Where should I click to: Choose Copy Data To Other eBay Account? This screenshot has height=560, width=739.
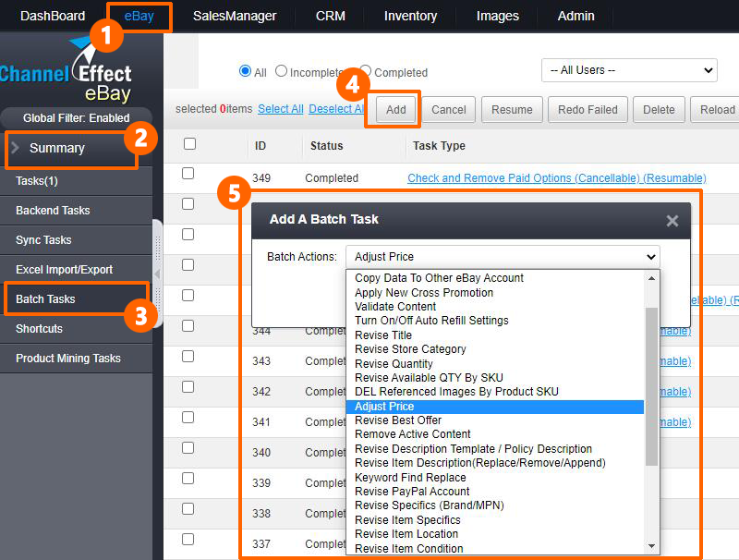pyautogui.click(x=495, y=278)
